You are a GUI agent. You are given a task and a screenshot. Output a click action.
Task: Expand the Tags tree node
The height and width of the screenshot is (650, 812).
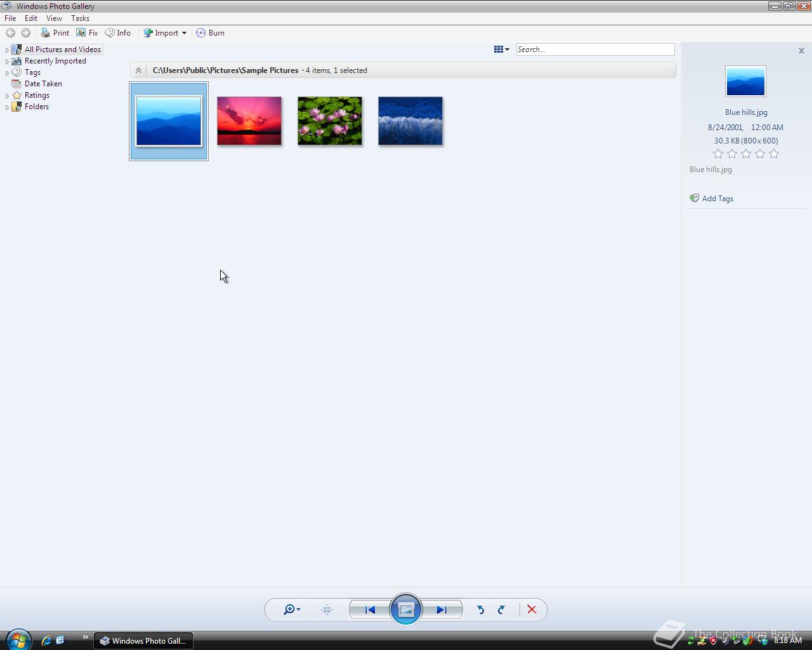(x=7, y=72)
